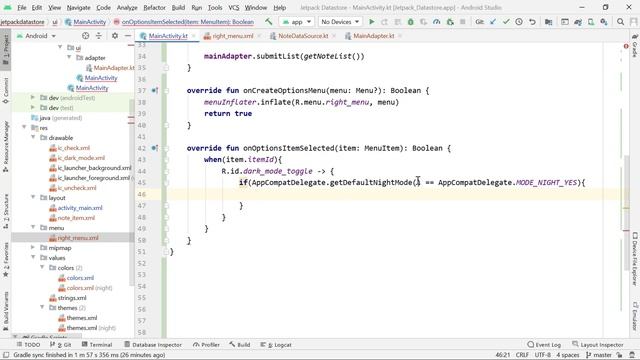Image resolution: width=640 pixels, height=360 pixels.
Task: Collapse the layout folder
Action: coord(33,198)
